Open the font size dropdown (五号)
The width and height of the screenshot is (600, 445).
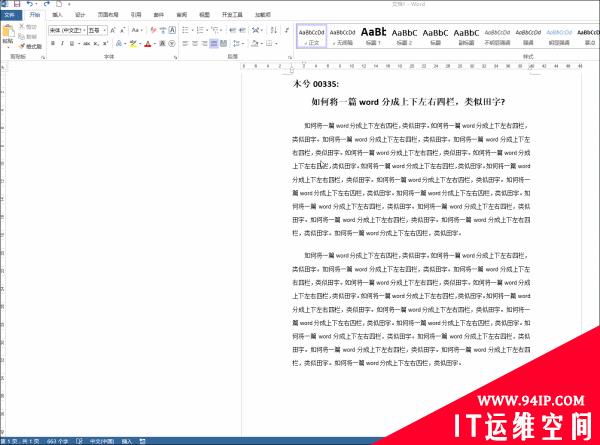coord(105,30)
